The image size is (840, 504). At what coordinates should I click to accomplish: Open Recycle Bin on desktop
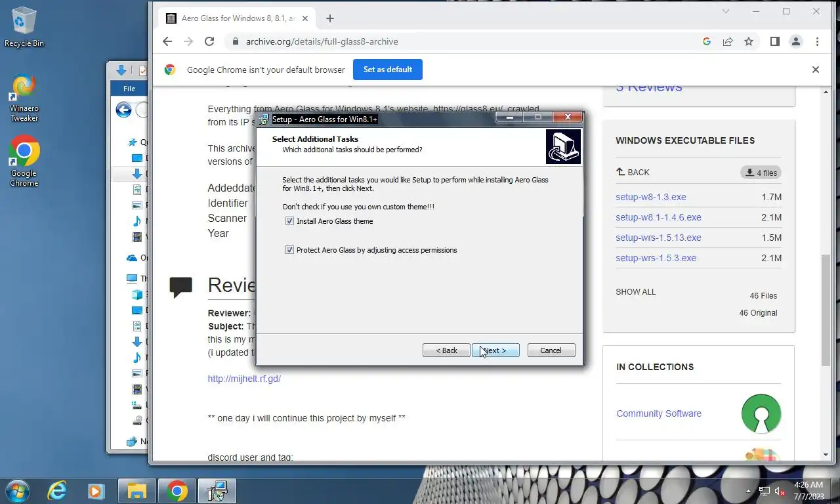pos(24,28)
